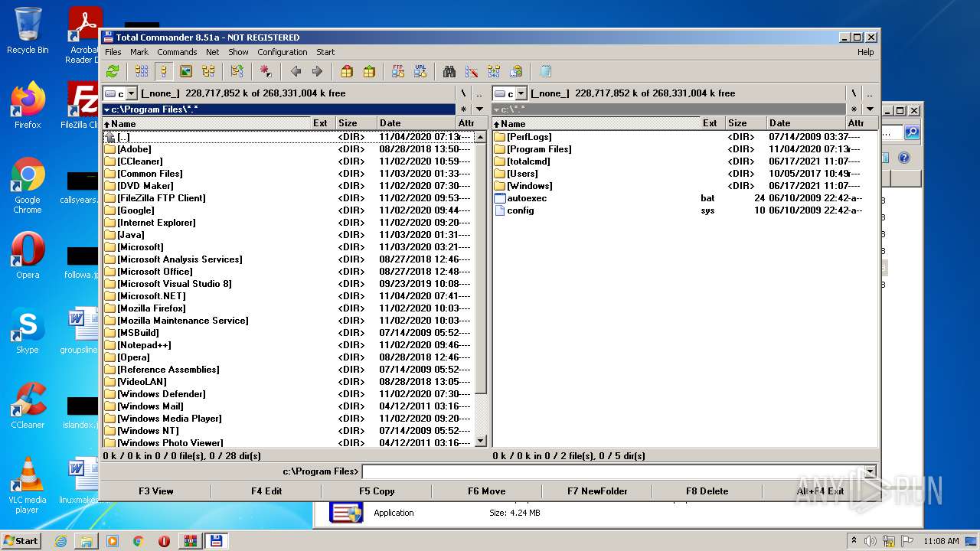The width and height of the screenshot is (980, 551).
Task: Open the Files menu
Action: coord(113,52)
